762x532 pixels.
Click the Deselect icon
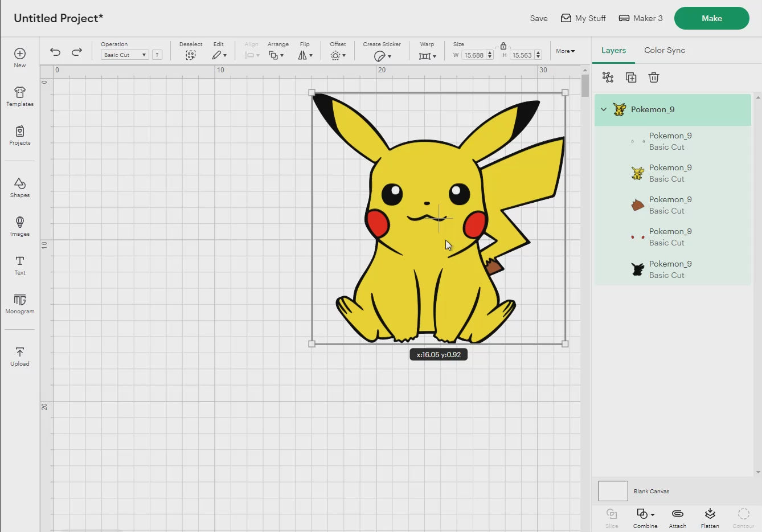[190, 55]
